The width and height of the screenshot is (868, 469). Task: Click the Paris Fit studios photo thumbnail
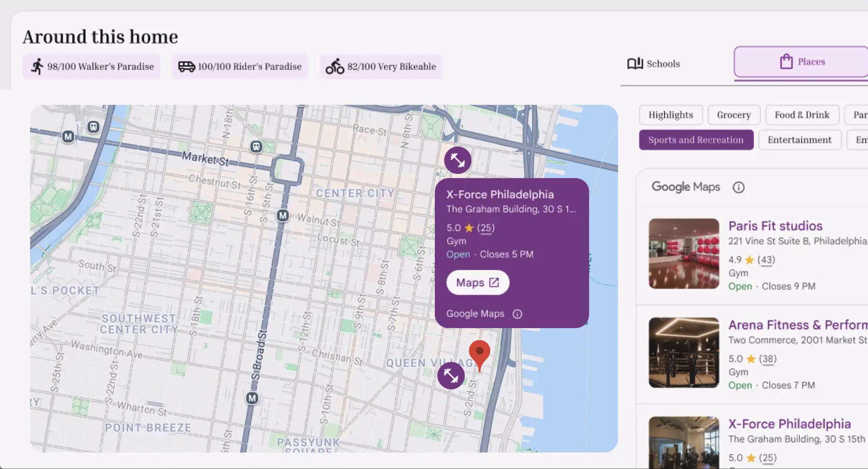684,254
